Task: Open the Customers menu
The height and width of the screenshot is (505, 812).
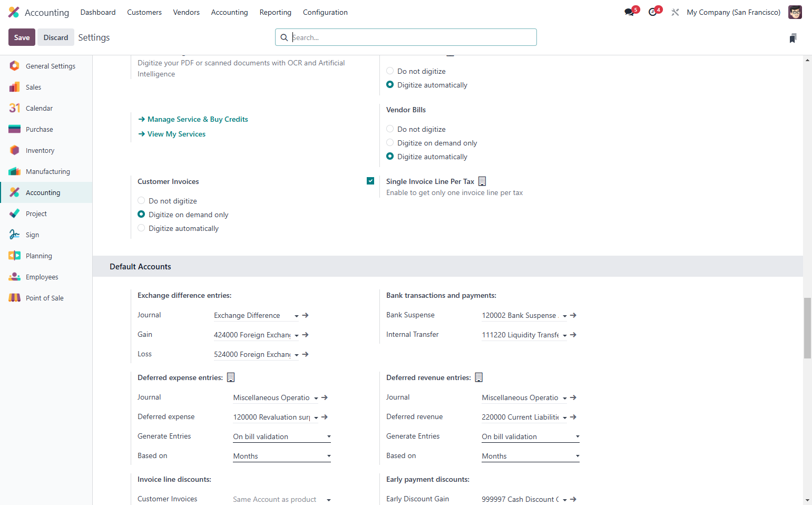Action: [144, 12]
